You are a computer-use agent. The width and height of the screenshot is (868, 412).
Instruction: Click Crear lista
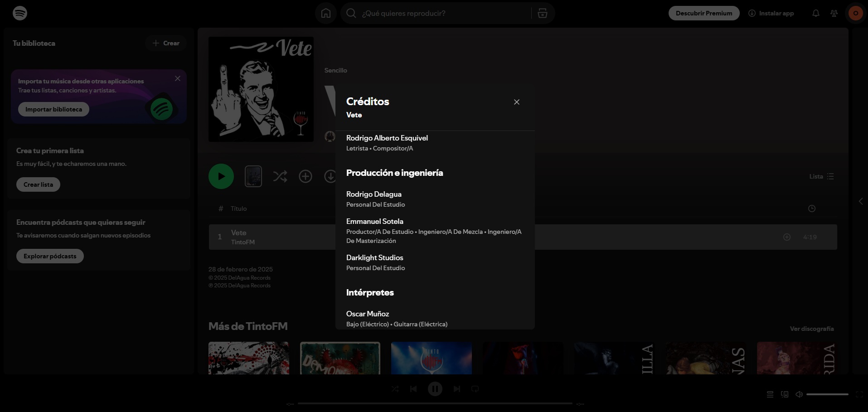pyautogui.click(x=38, y=184)
